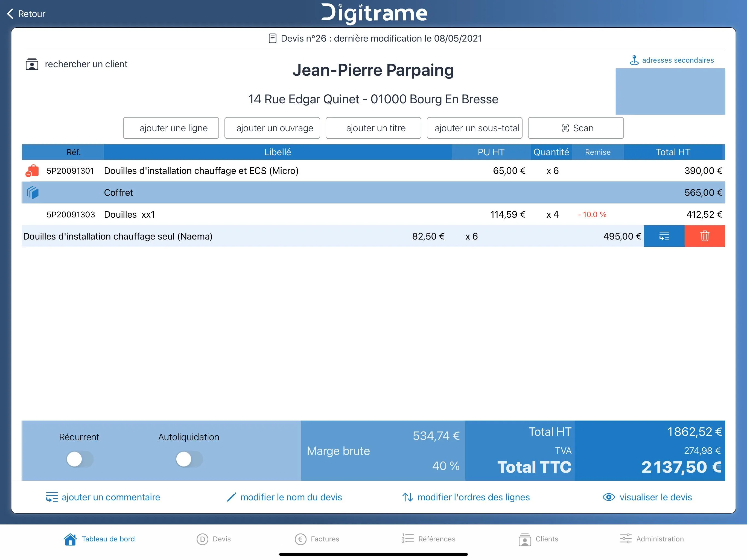Select Douilles d'installation chauffage et ECS row
Viewport: 747px width, 560px height.
click(373, 171)
